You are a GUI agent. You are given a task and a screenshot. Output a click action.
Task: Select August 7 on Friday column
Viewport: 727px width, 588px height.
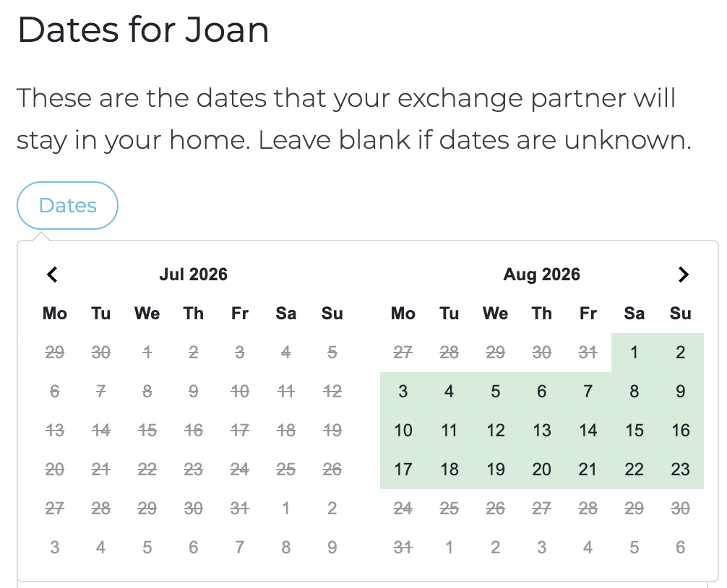coord(588,391)
